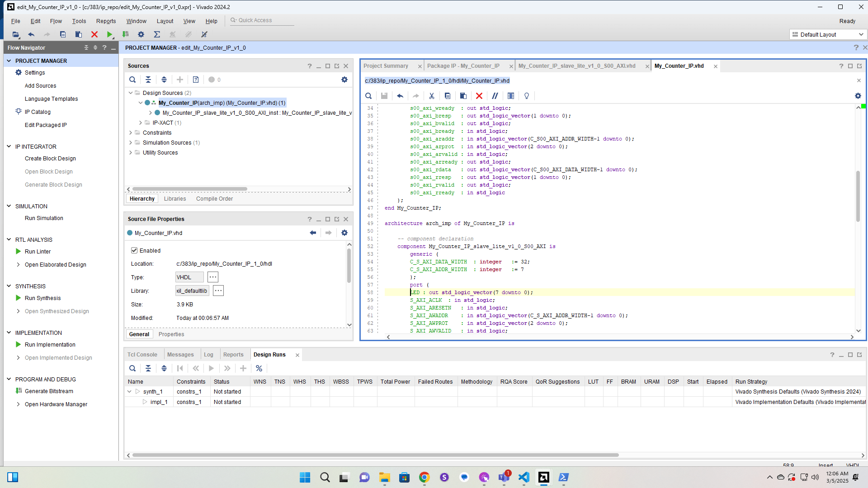Expand the Constraints folder in Sources

pos(131,133)
